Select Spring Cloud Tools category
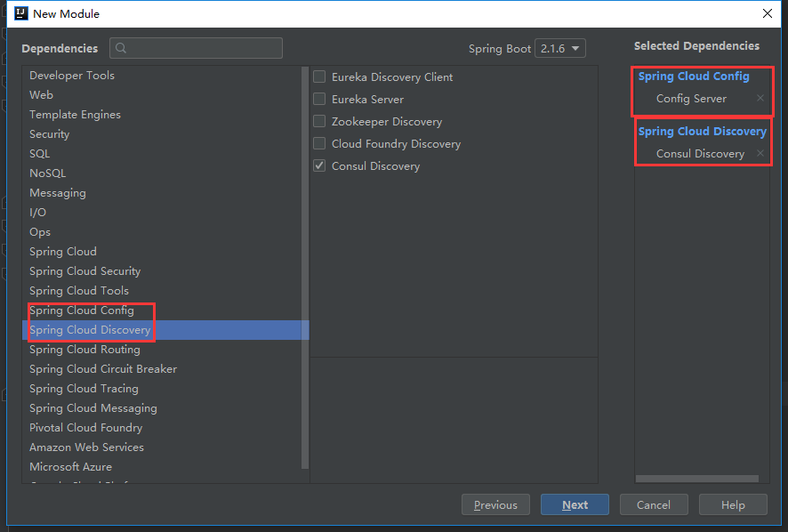The width and height of the screenshot is (788, 532). click(161, 291)
